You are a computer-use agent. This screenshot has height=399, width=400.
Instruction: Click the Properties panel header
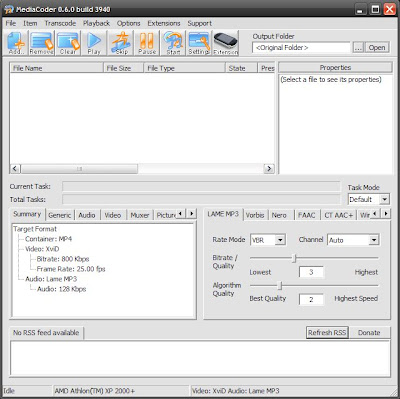pyautogui.click(x=335, y=67)
